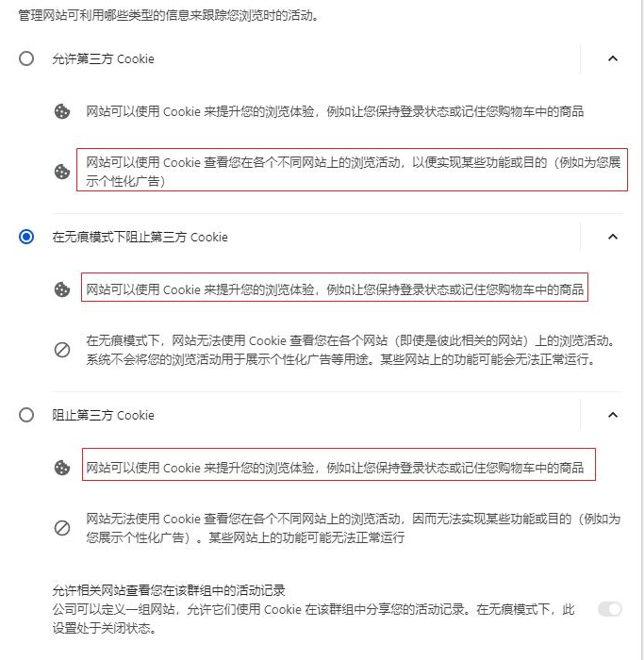Click the 阻止第三方 Cookie label text

point(103,416)
